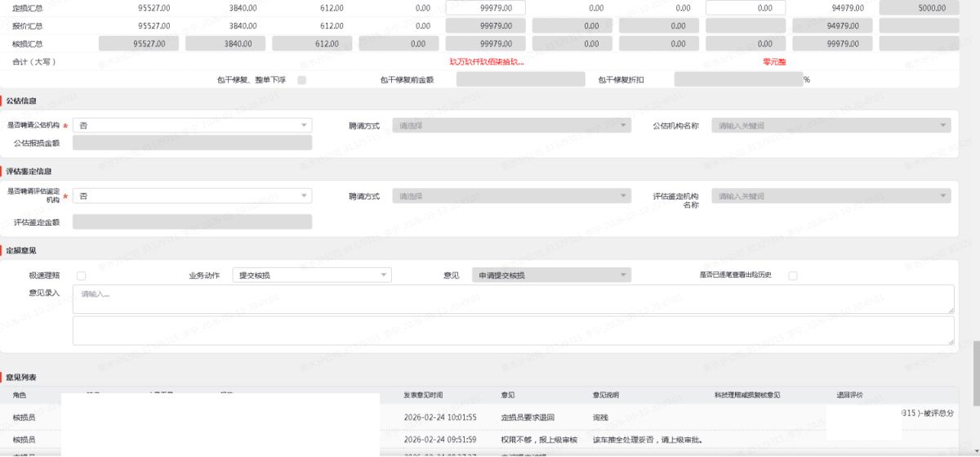Tick the 是否已逐笔查看出险历史 checkbox
980x457 pixels.
click(792, 276)
